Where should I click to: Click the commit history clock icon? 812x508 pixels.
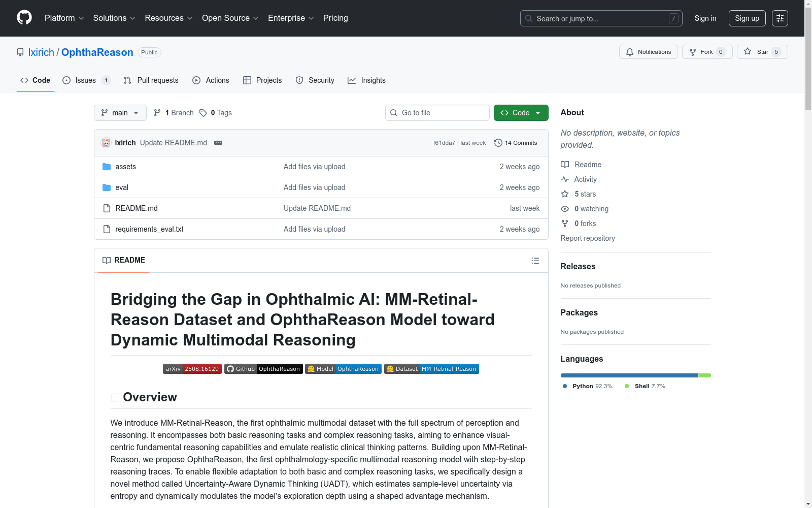[x=498, y=143]
